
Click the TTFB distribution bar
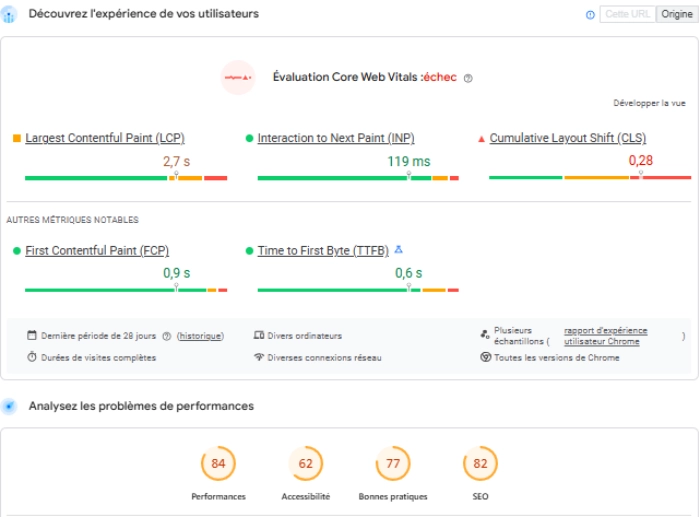pos(358,290)
